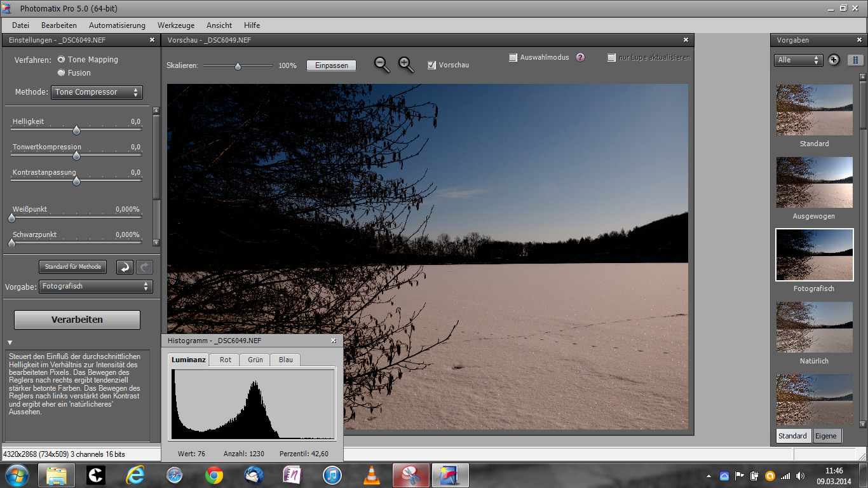Screen dimensions: 868x488
Task: Show the Eigene presets tab
Action: (x=827, y=436)
